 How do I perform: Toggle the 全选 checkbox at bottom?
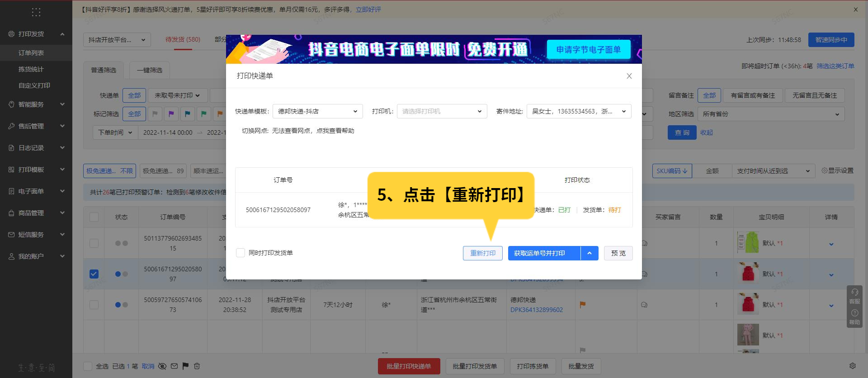(x=88, y=366)
